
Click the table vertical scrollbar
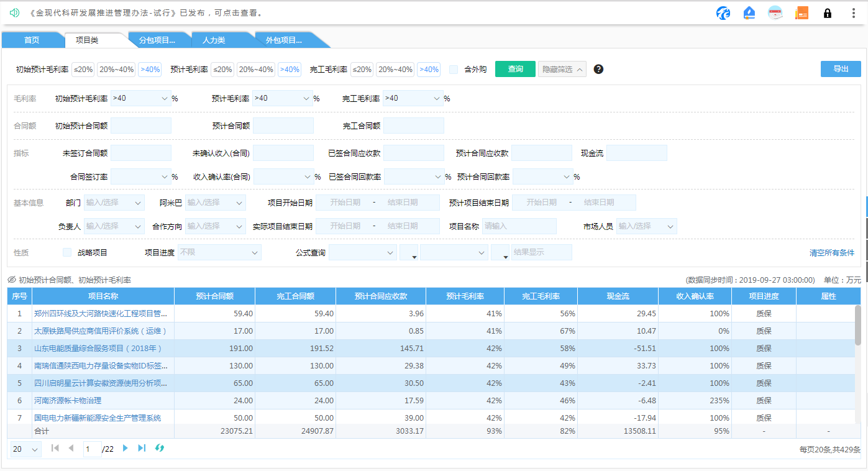(858, 325)
